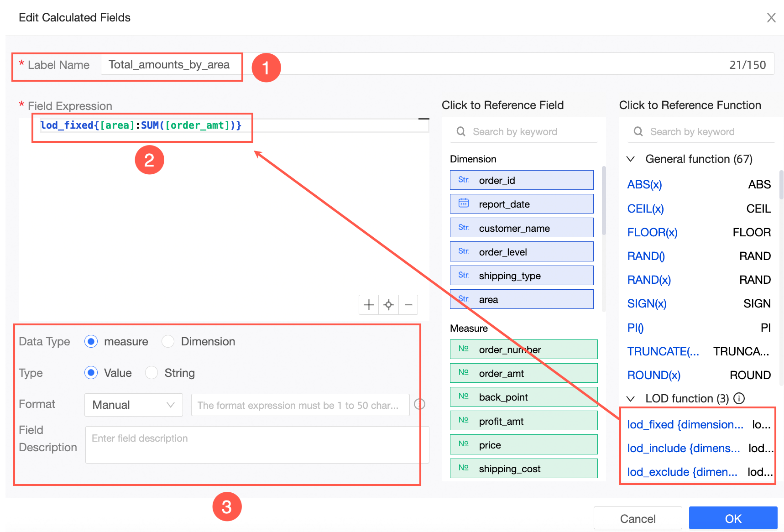Reference the order_number measure
This screenshot has width=784, height=532.
coord(524,349)
